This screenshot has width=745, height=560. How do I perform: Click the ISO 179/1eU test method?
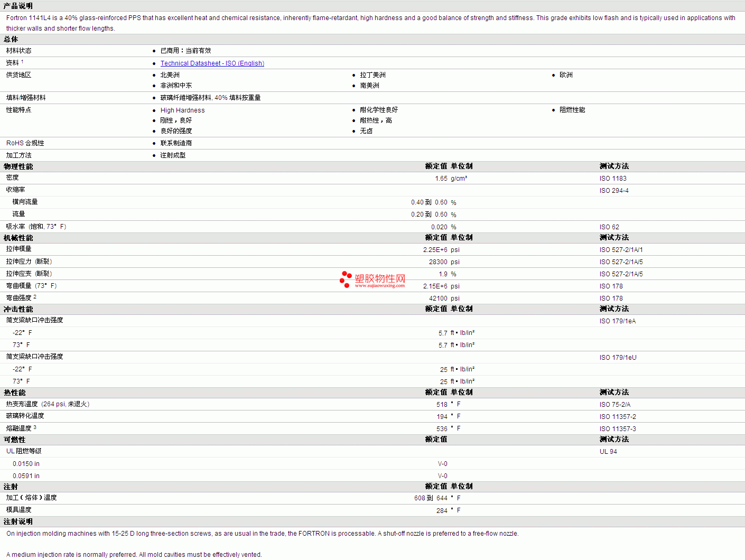tap(618, 358)
